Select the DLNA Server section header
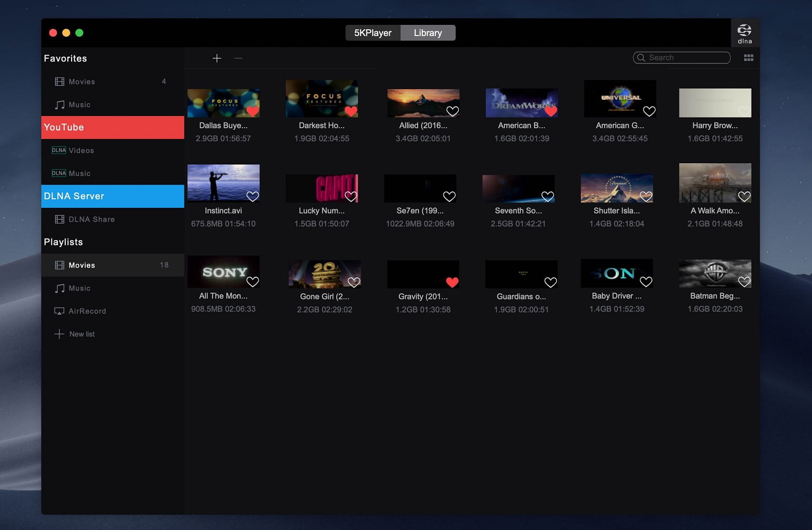Viewport: 812px width, 530px height. (x=112, y=196)
